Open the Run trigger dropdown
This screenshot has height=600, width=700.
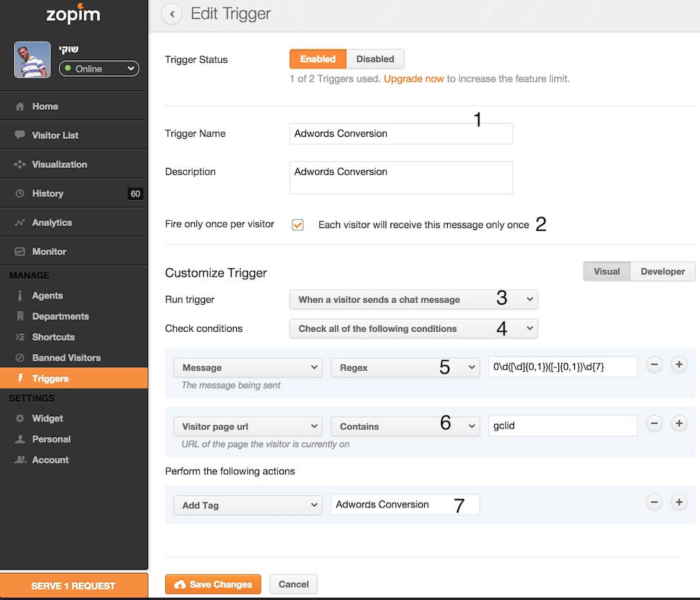pyautogui.click(x=414, y=299)
